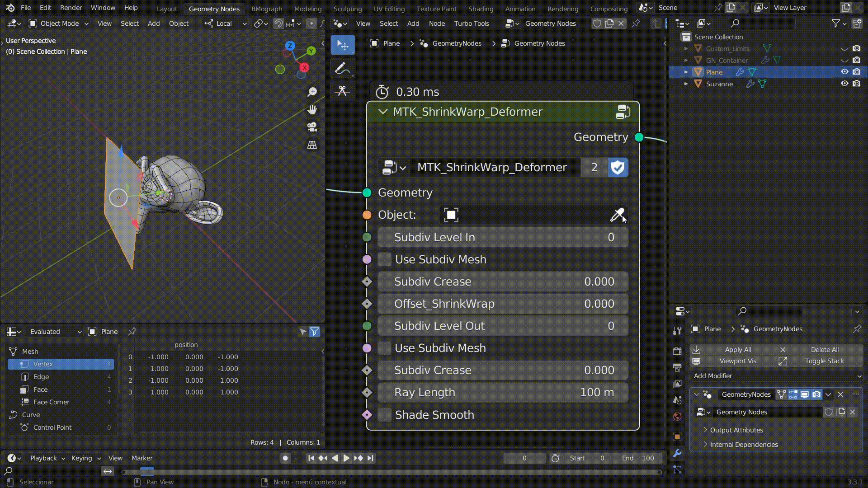Activate the Annotate pencil tool
868x488 pixels.
[343, 69]
